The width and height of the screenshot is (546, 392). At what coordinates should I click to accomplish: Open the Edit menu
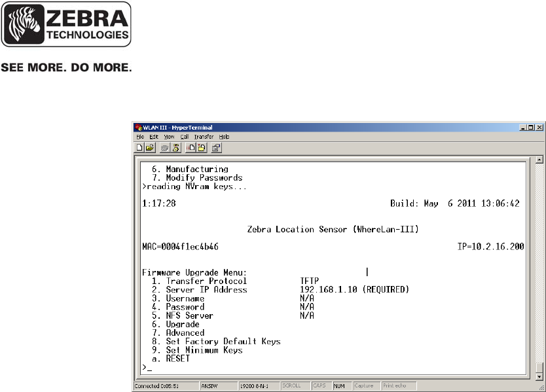point(154,137)
